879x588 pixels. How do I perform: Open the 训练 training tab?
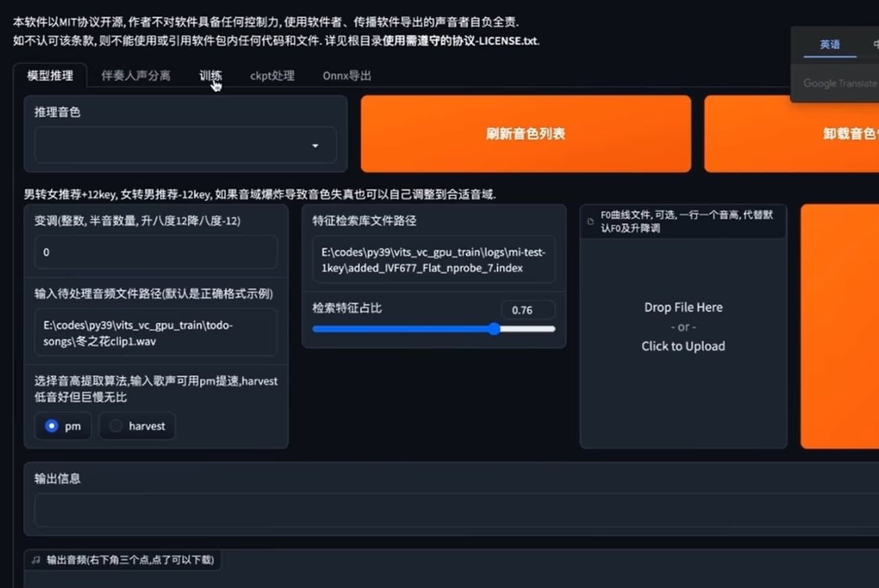[210, 76]
